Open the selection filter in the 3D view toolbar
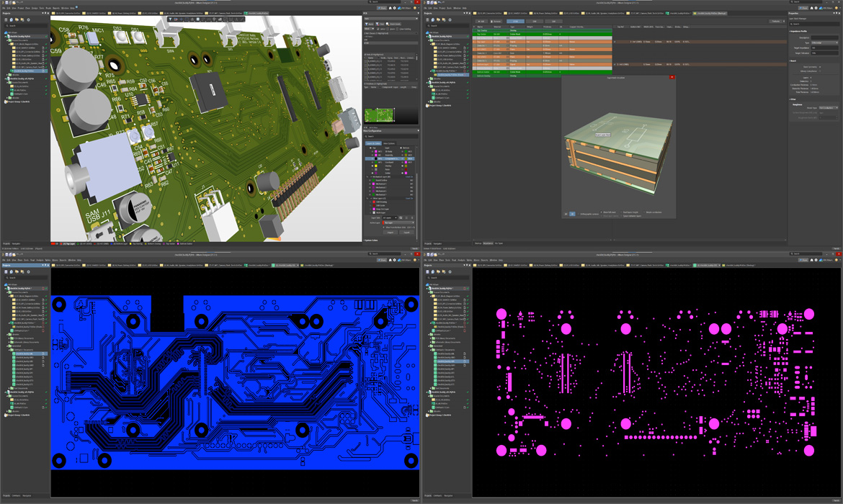843x504 pixels. [x=170, y=19]
